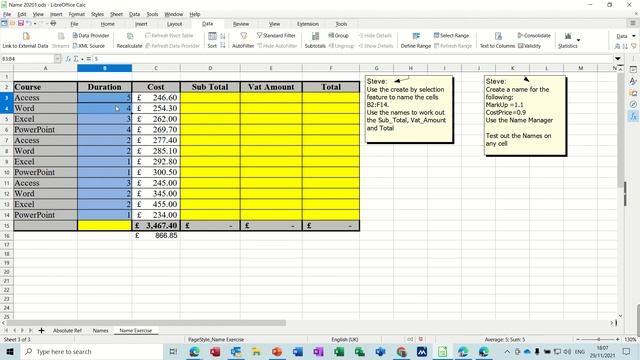640x360 pixels.
Task: Open the Data Provider dialog
Action: coord(91,36)
